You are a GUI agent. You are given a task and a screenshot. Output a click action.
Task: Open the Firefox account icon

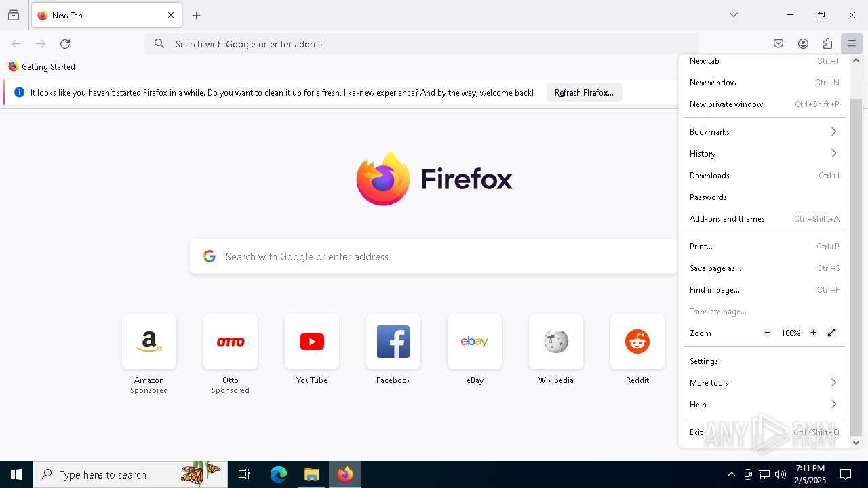coord(803,44)
